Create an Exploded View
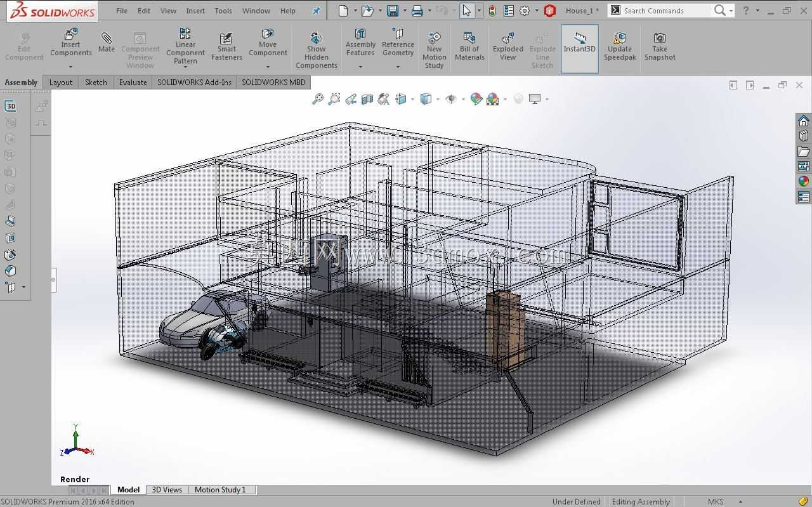 [x=508, y=46]
